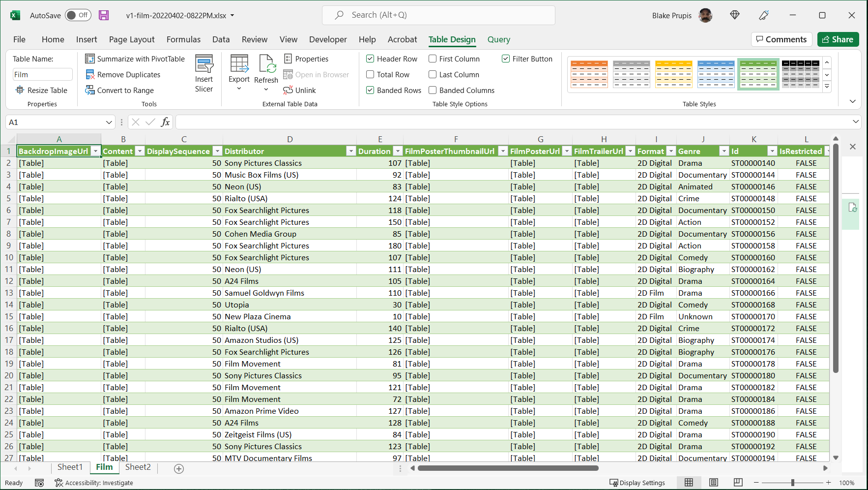Disable the Banded Rows checkbox
The image size is (868, 490).
(370, 90)
